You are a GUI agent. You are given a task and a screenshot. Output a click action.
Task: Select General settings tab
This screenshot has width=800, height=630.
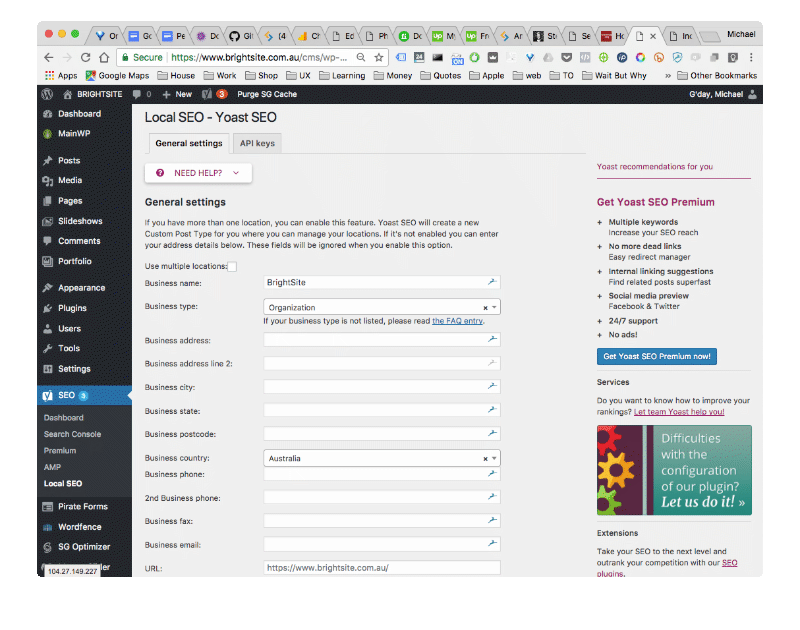click(189, 143)
